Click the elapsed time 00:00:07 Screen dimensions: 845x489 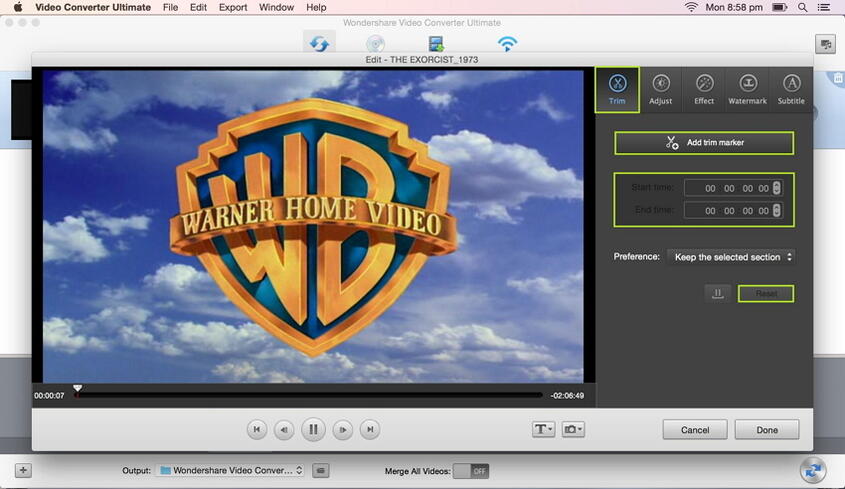(x=49, y=395)
